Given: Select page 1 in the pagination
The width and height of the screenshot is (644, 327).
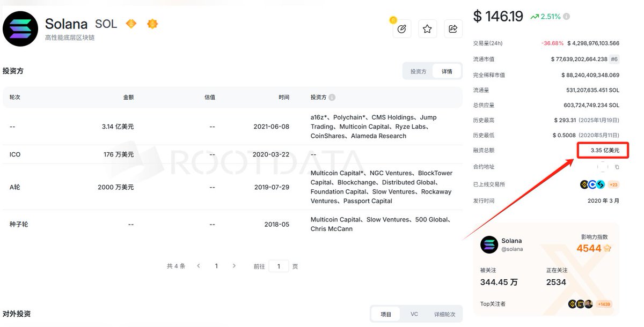Looking at the screenshot, I should pyautogui.click(x=216, y=266).
